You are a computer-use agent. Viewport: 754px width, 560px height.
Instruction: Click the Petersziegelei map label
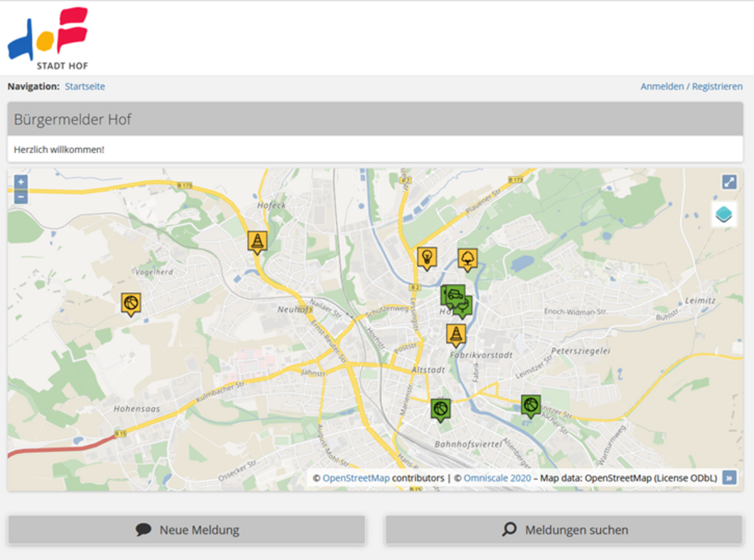pos(581,351)
